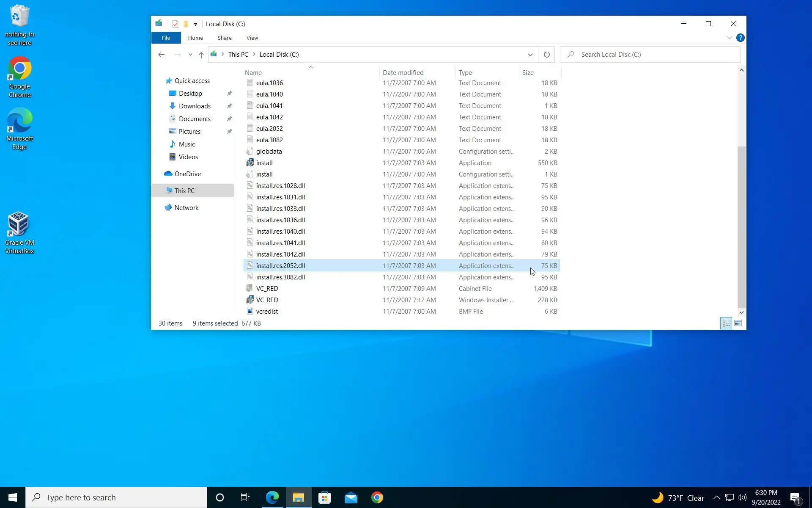Customize the Quick Access Toolbar dropdown
The image size is (812, 508).
point(195,25)
